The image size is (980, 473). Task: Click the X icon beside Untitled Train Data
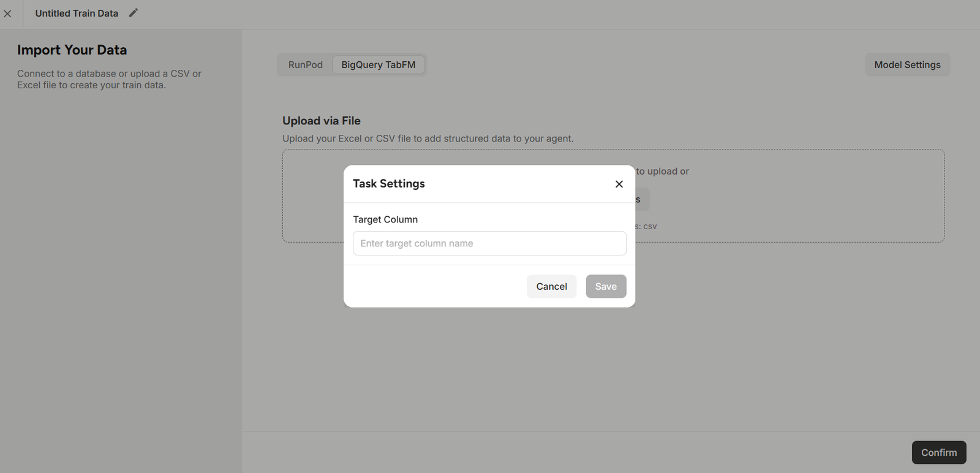7,13
